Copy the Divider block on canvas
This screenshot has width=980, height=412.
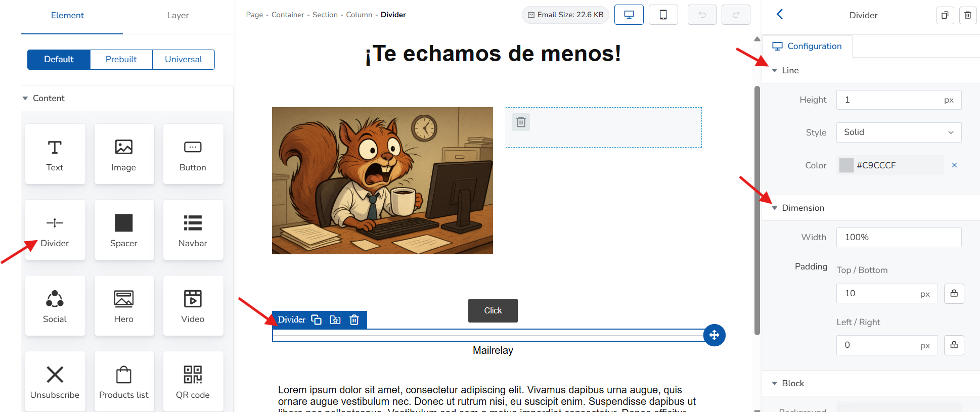[317, 319]
